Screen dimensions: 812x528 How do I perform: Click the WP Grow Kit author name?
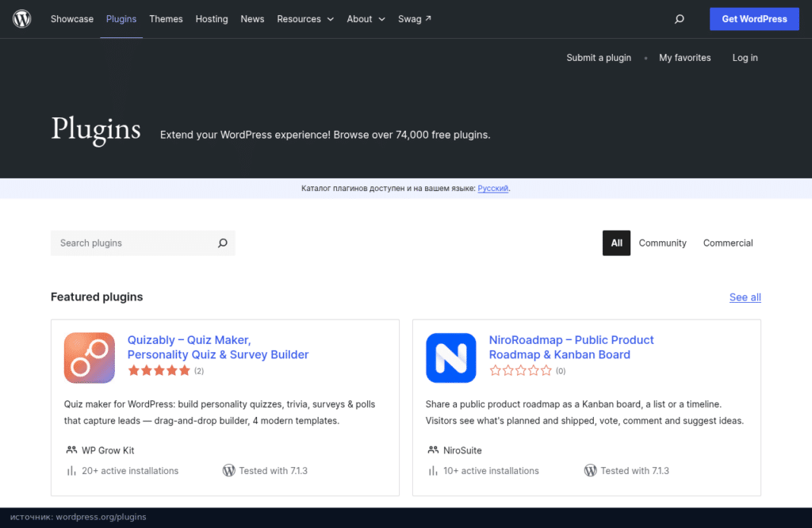pos(108,450)
